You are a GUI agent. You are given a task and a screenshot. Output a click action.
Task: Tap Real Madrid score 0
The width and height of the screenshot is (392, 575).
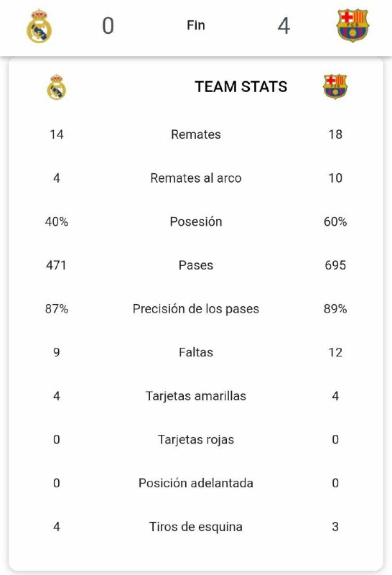click(108, 26)
